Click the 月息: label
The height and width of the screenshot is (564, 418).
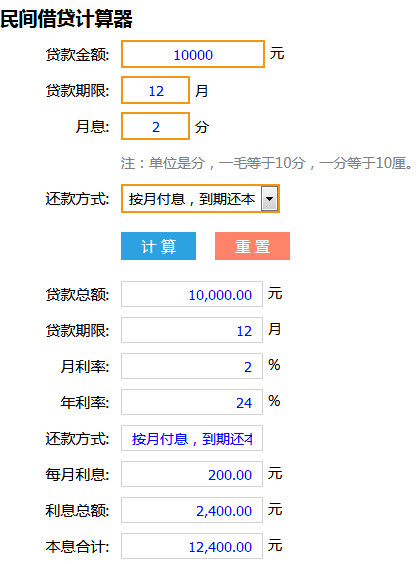click(92, 127)
